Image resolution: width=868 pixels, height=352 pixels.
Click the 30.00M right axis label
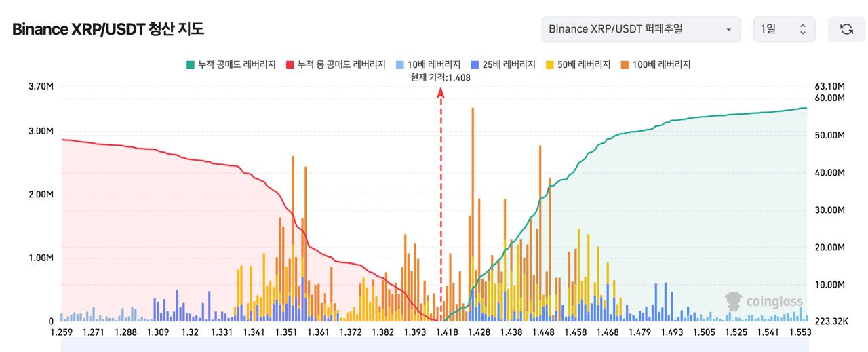point(829,210)
